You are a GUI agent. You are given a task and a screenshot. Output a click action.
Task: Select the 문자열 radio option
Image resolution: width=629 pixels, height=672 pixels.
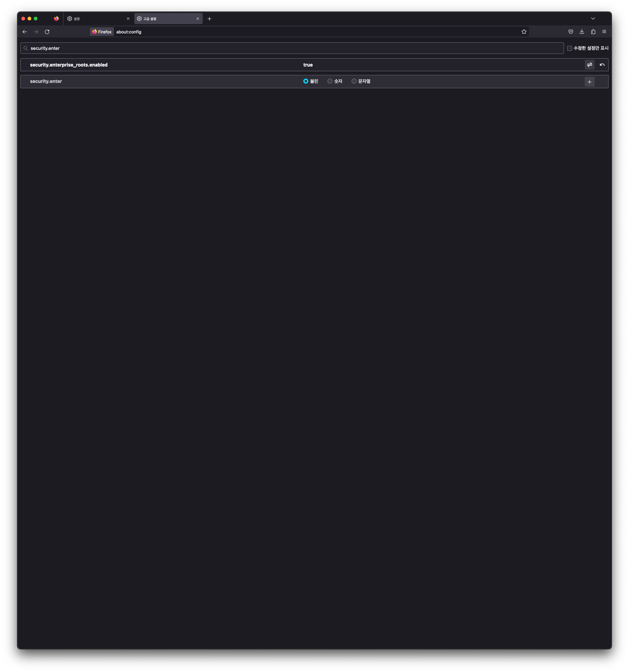tap(354, 81)
